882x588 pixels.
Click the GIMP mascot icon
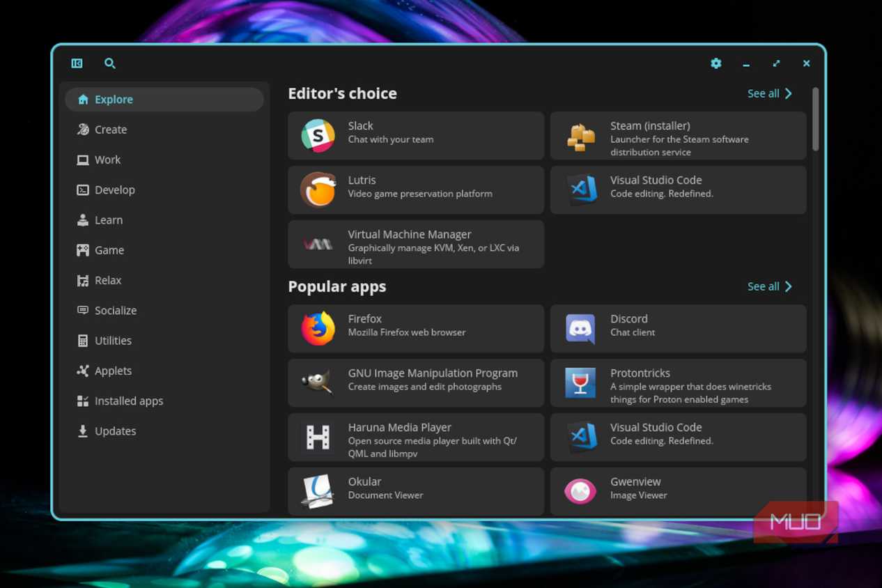pos(318,382)
